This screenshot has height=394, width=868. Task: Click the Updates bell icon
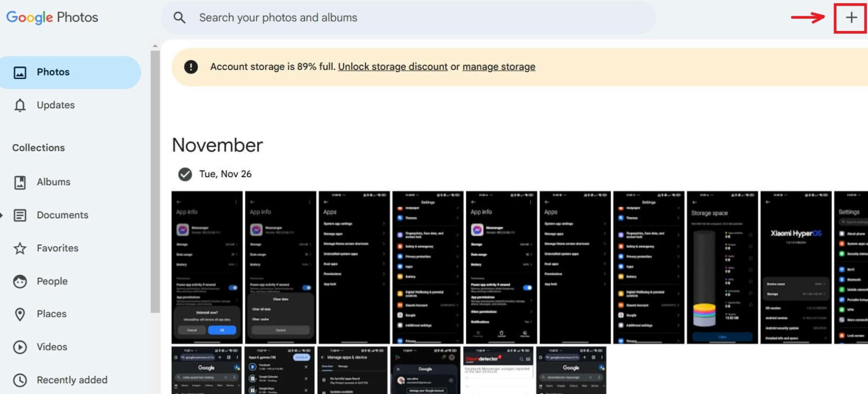click(20, 106)
